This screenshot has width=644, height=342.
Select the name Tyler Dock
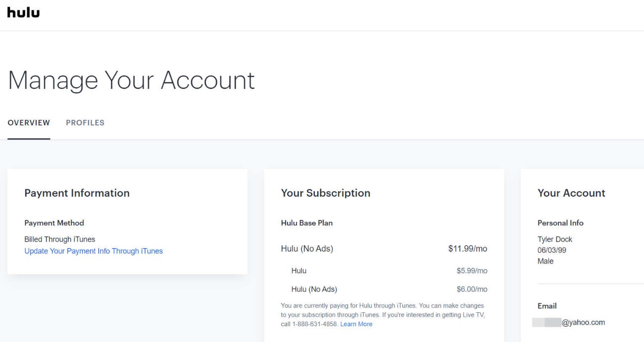[x=555, y=240]
